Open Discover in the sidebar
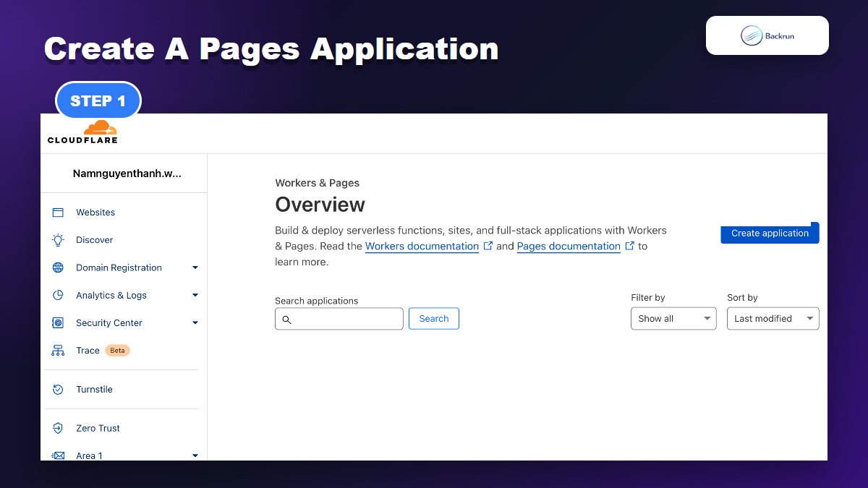The height and width of the screenshot is (488, 868). (95, 240)
